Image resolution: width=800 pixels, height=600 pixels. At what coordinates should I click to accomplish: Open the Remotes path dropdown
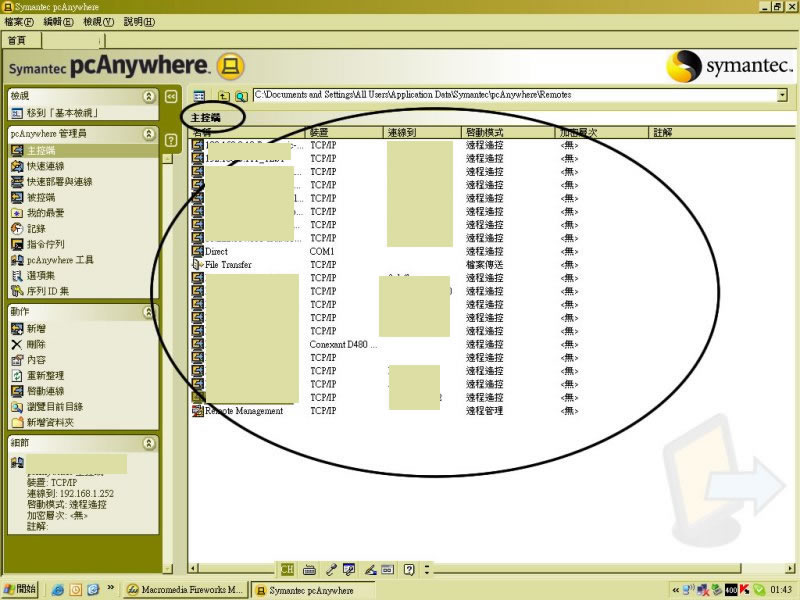pos(782,95)
